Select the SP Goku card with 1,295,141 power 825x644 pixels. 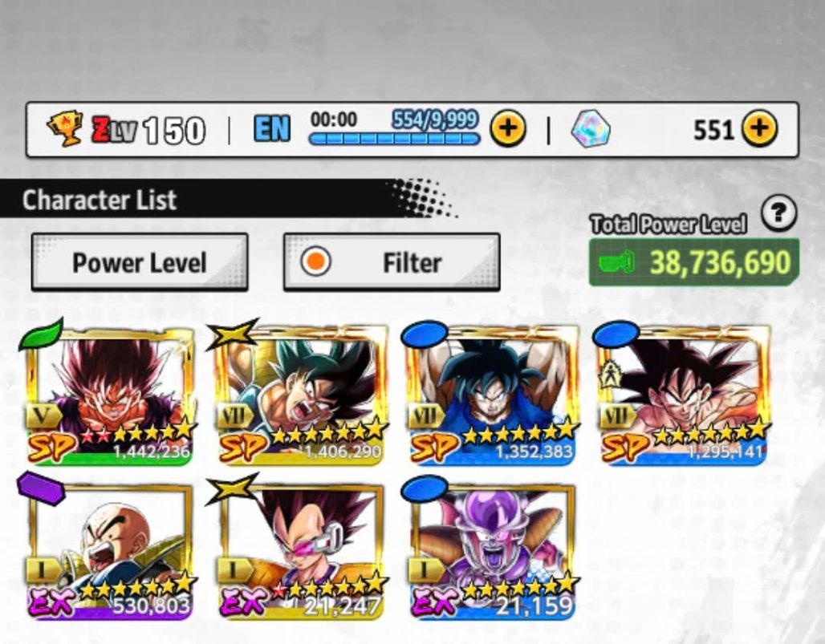684,396
